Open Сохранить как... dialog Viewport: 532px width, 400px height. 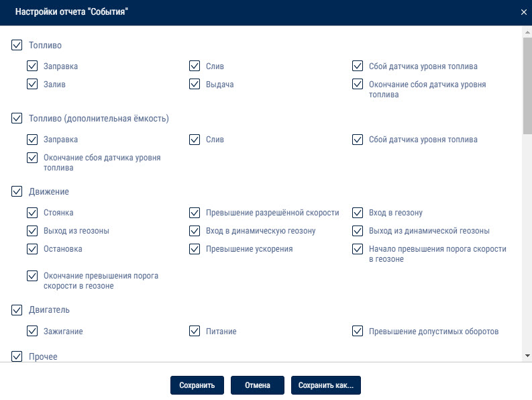click(326, 385)
